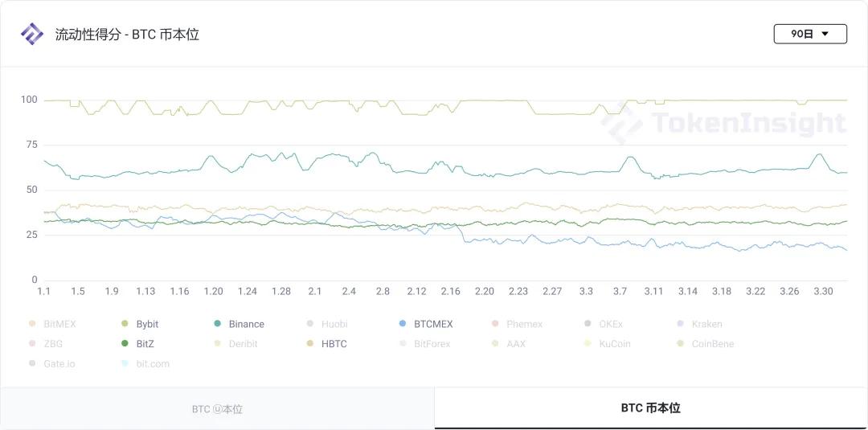Image resolution: width=868 pixels, height=430 pixels.
Task: Enable the Huobi legend item
Action: (x=334, y=324)
